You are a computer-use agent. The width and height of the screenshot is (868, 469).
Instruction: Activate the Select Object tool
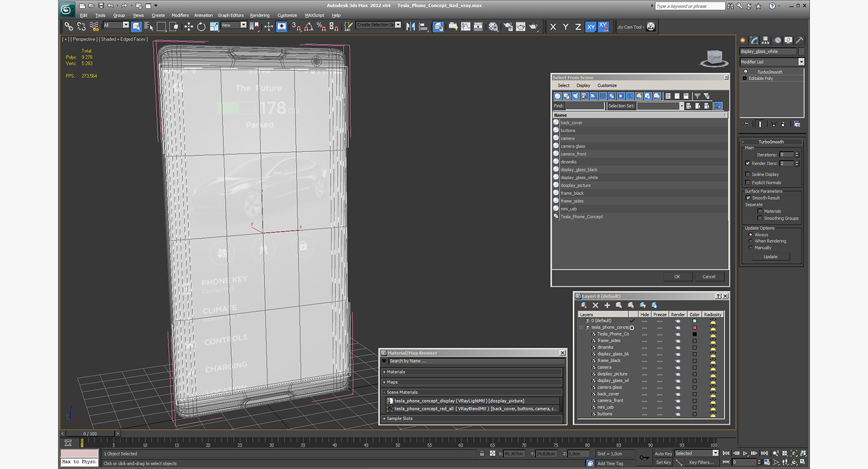point(136,26)
